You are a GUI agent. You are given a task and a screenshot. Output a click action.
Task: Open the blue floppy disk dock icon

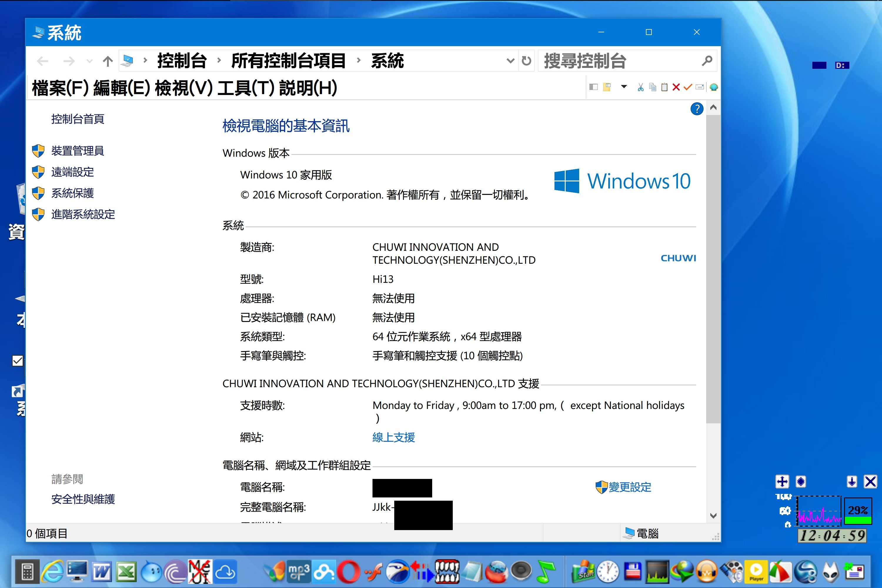(x=632, y=572)
